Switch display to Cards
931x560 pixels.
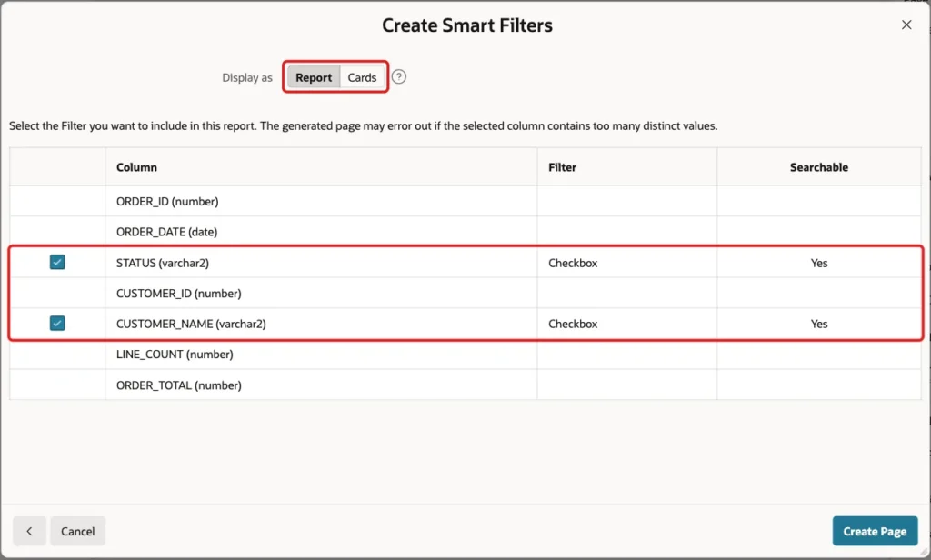362,77
